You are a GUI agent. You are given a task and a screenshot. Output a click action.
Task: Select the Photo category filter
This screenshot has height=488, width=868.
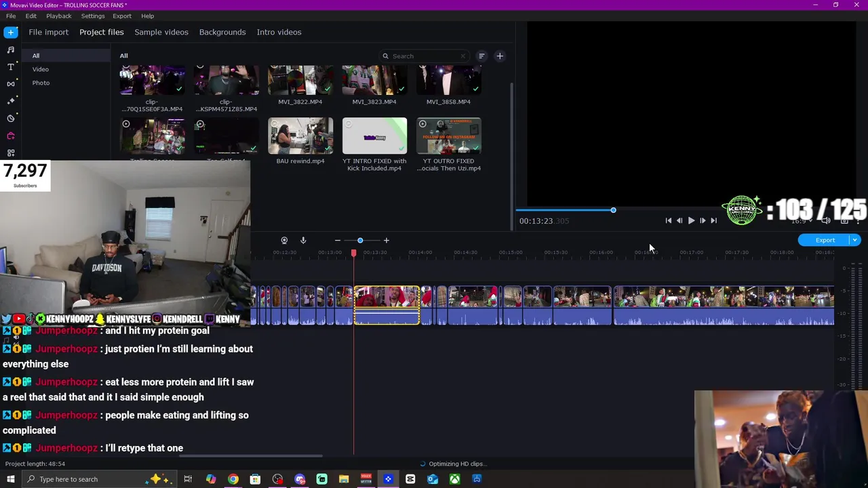pyautogui.click(x=41, y=83)
